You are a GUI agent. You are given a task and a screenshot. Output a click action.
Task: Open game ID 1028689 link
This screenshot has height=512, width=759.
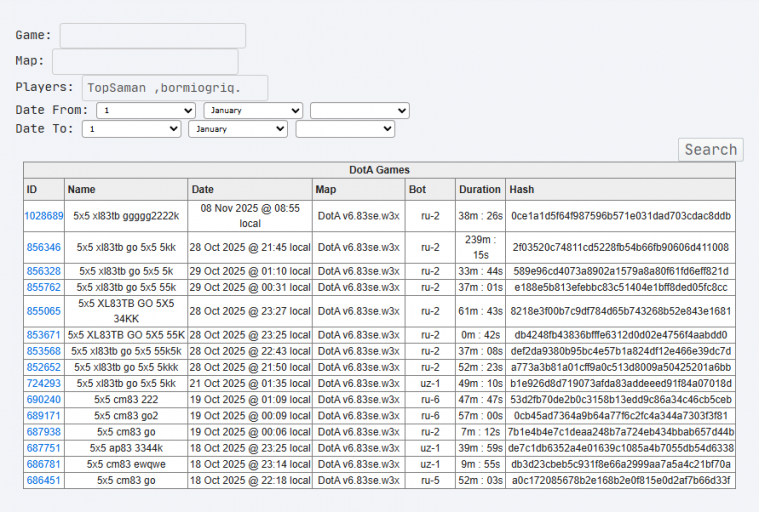44,216
